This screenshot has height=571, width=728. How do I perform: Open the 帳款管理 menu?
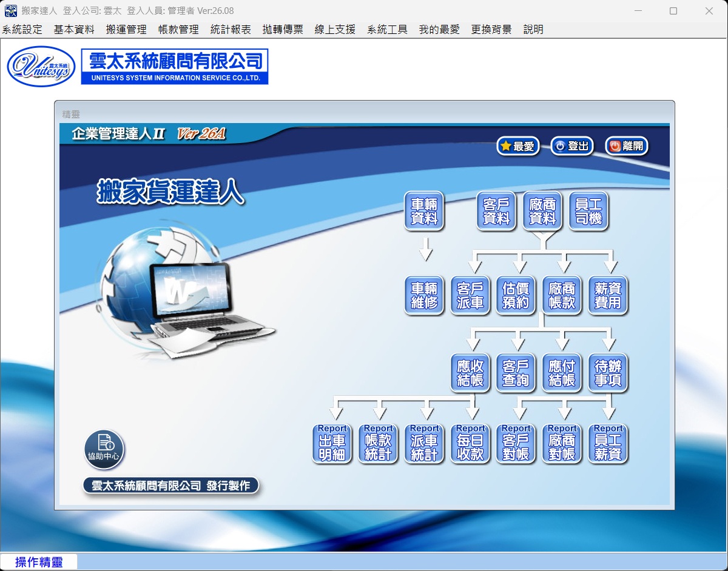tap(178, 29)
